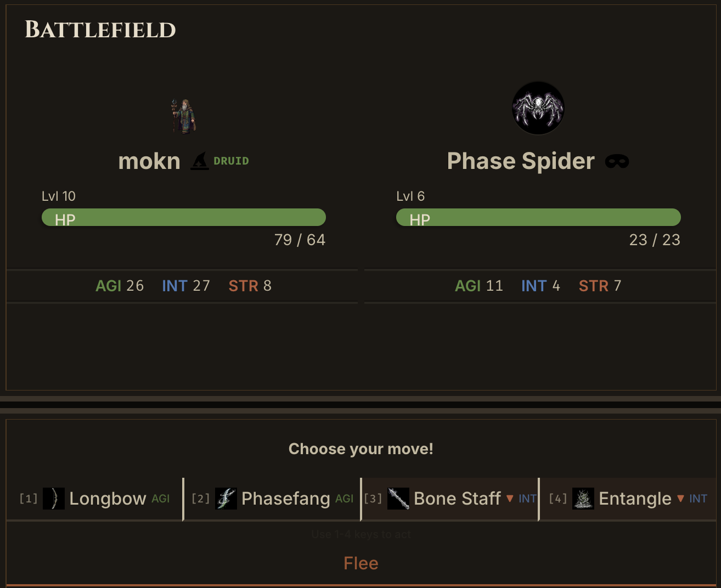721x588 pixels.
Task: Click the Phasefang dagger icon
Action: (x=226, y=499)
